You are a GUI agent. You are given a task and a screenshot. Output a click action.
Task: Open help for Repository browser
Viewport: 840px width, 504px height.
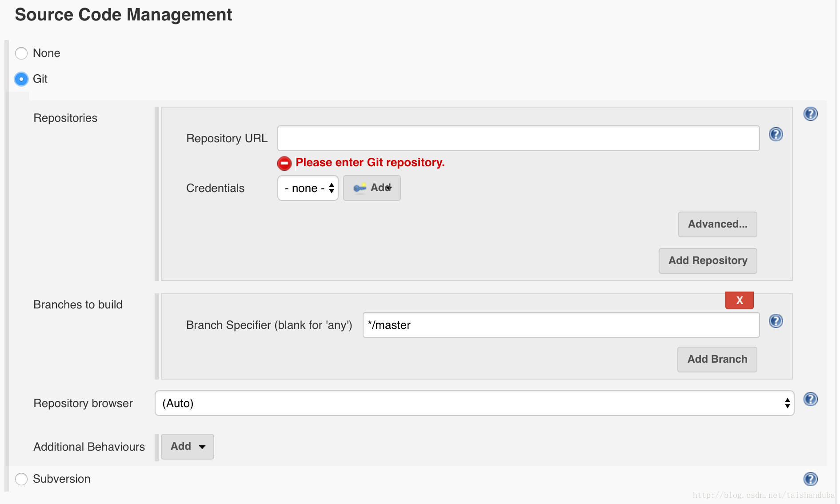pyautogui.click(x=811, y=399)
